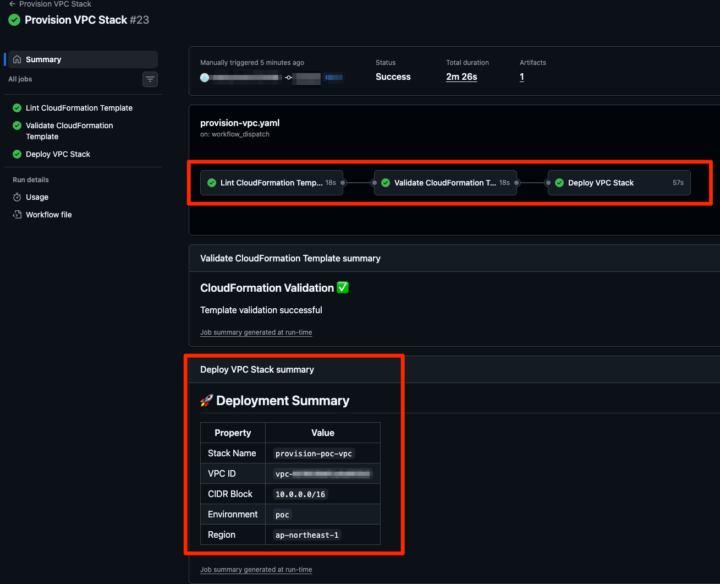Click the Workflow file icon
Screen dimensions: 720x584
pos(17,214)
